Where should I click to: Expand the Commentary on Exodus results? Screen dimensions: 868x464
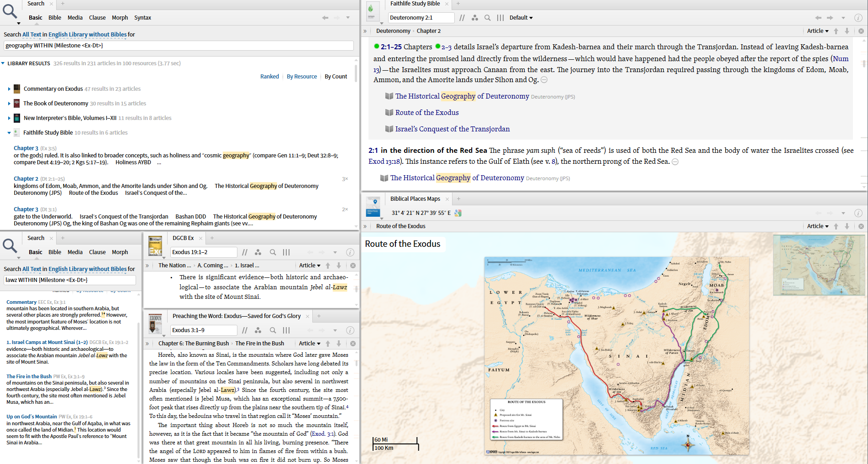click(9, 89)
